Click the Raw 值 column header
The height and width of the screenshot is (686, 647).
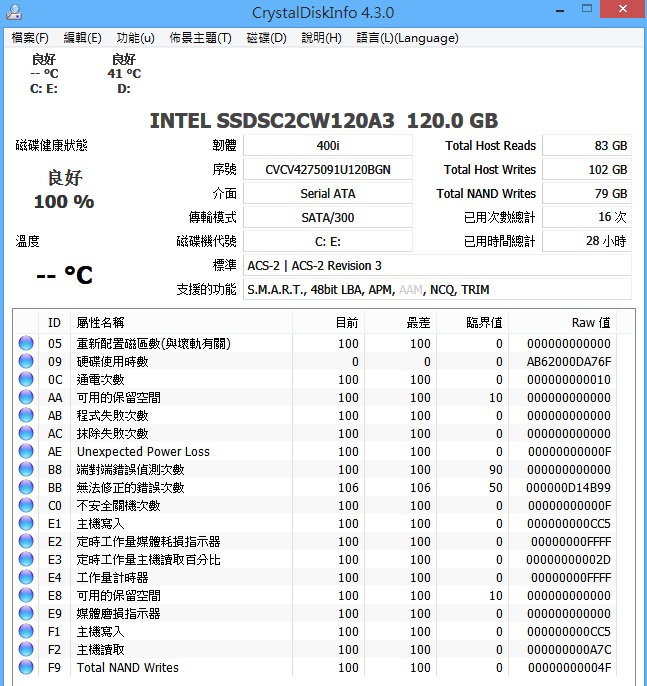pyautogui.click(x=562, y=322)
